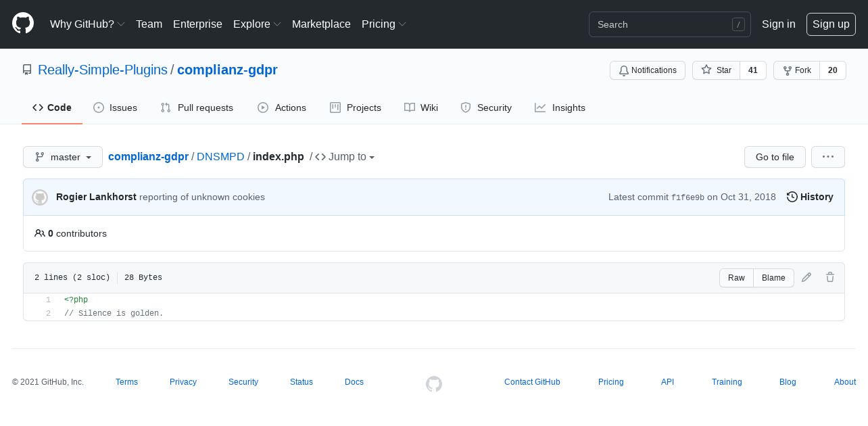Viewport: 868px width, 426px height.
Task: Click the slash shortcut icon in search box
Action: click(x=738, y=24)
